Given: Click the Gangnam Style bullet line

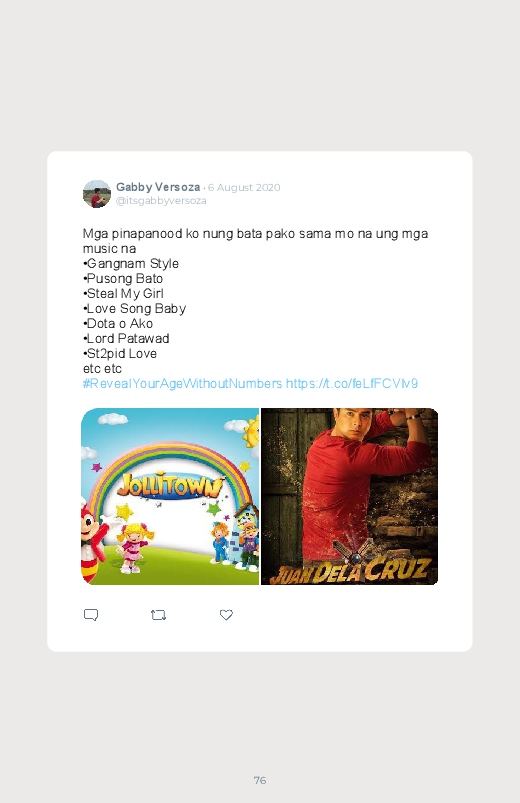Looking at the screenshot, I should (x=131, y=264).
